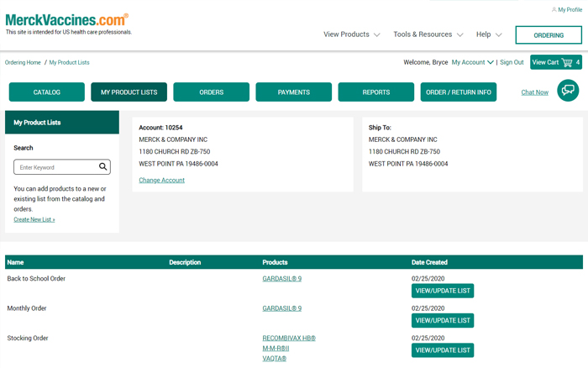Click the ORDERING button
Screen dimensions: 588x368
coord(549,35)
